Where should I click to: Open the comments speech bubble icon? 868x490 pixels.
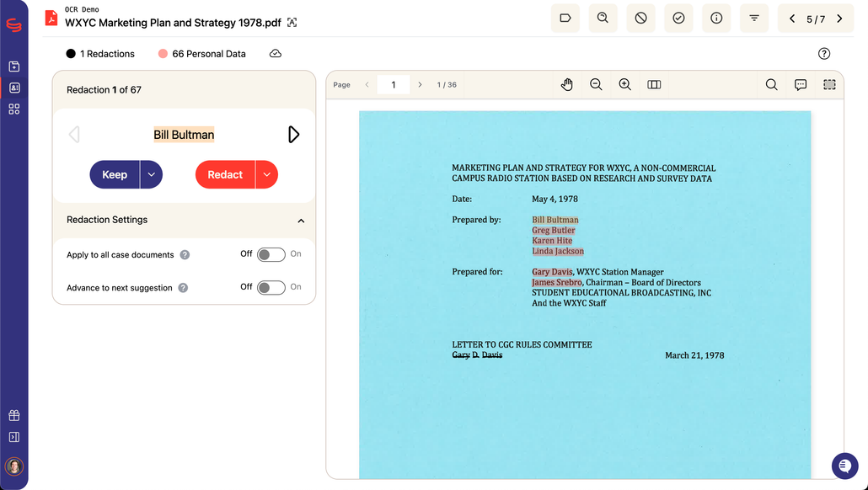[x=801, y=85]
